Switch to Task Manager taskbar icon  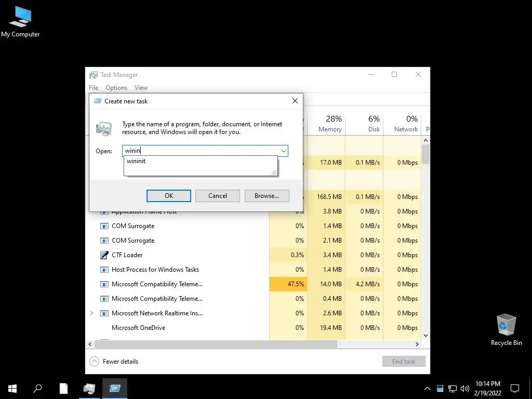[89, 389]
